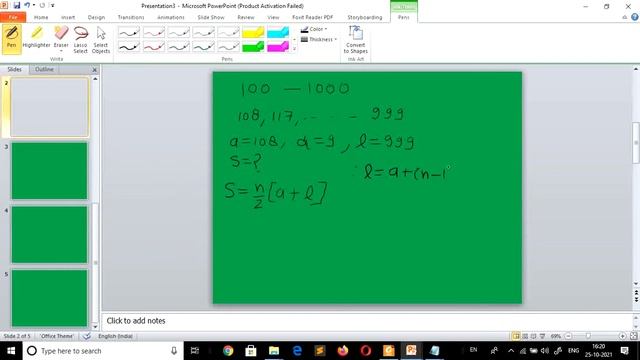
Task: Select slide 2 thumbnail
Action: pos(49,107)
